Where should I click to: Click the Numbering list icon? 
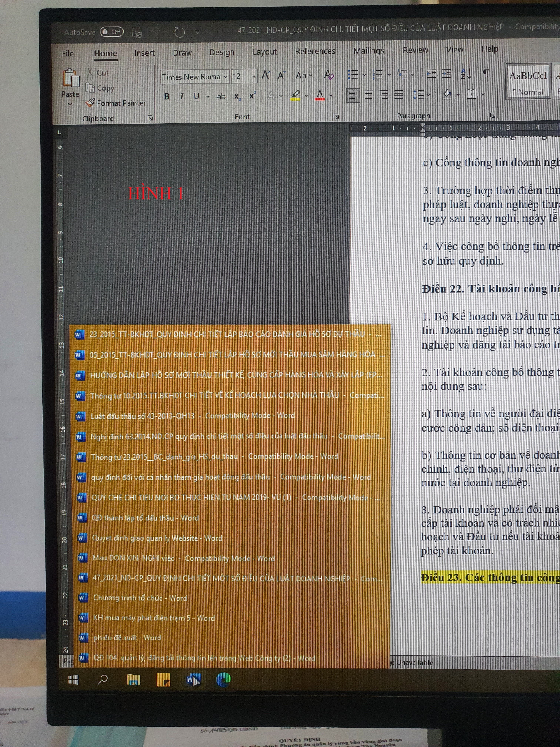[x=378, y=74]
